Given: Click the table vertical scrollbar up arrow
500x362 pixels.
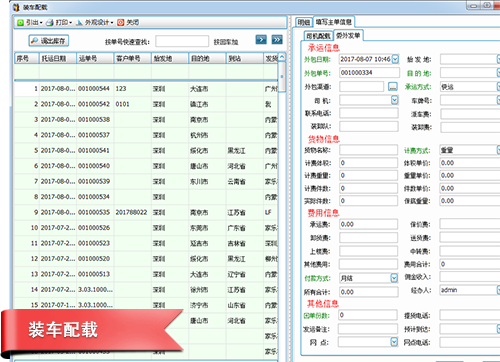Looking at the screenshot, I should [282, 57].
